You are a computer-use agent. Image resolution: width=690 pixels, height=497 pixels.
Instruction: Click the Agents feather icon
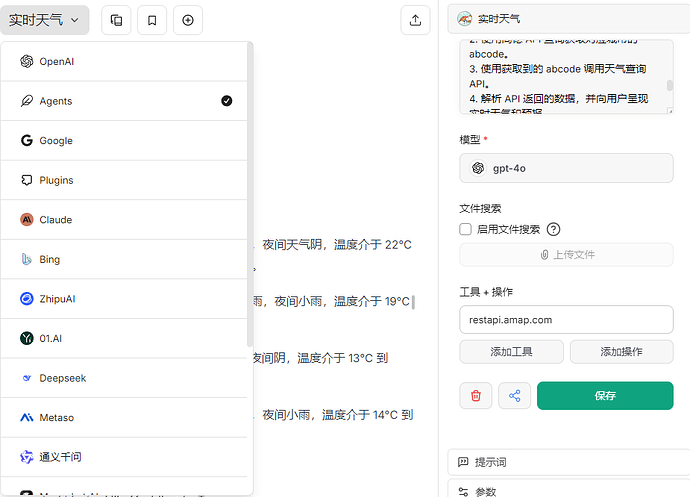[x=27, y=101]
